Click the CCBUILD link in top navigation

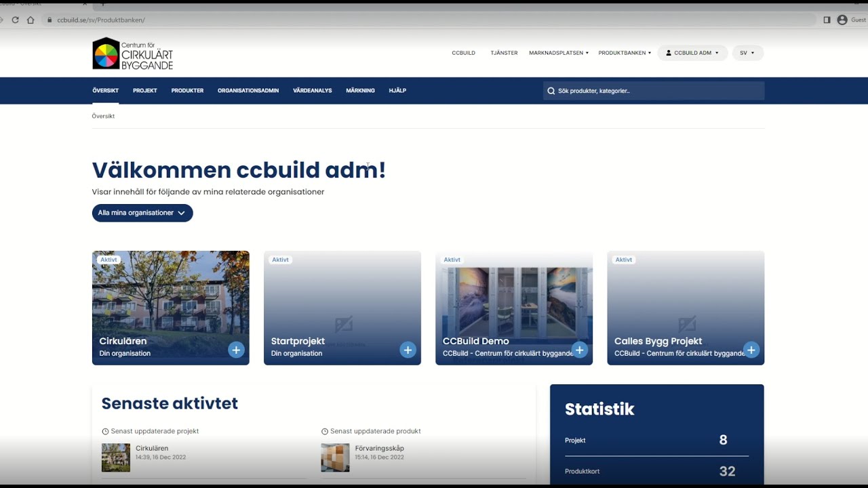pyautogui.click(x=464, y=53)
